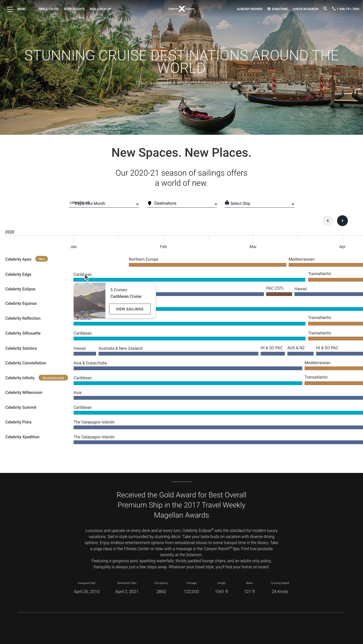
Task: Select Celebrity Reflection ship name
Action: [23, 318]
